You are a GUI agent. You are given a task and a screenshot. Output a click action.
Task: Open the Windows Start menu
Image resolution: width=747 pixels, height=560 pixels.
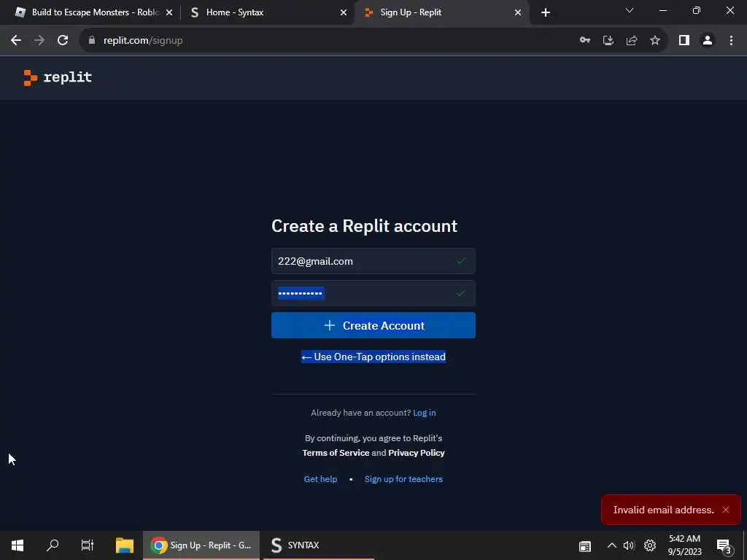(x=18, y=545)
